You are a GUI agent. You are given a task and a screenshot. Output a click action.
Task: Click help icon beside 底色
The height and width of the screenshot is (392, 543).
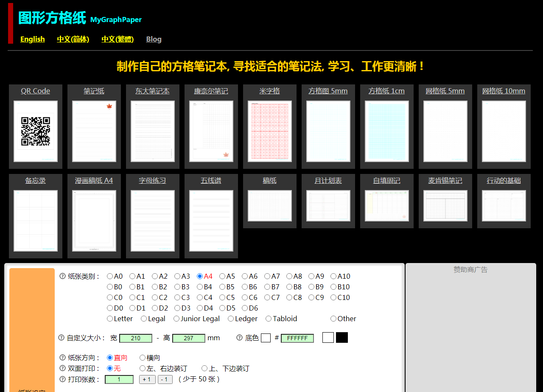coord(240,338)
